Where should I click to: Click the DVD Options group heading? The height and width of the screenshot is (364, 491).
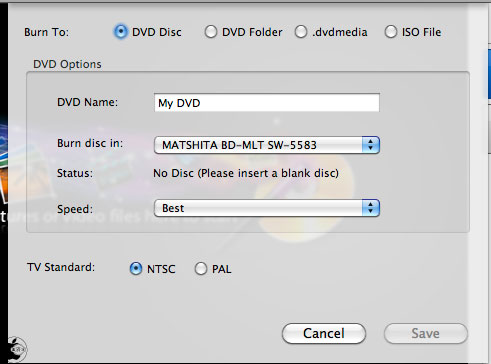[x=67, y=64]
